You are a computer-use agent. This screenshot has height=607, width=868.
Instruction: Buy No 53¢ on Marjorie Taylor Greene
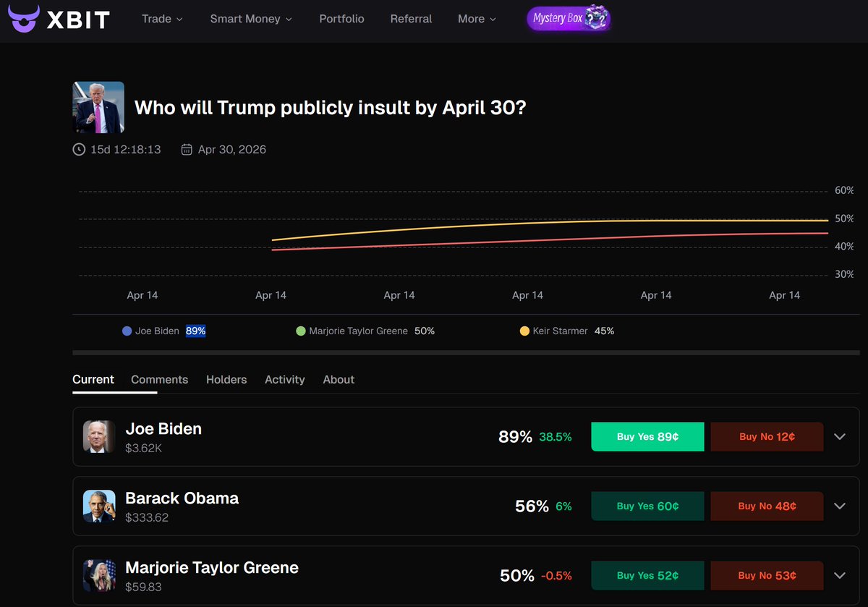click(x=767, y=575)
